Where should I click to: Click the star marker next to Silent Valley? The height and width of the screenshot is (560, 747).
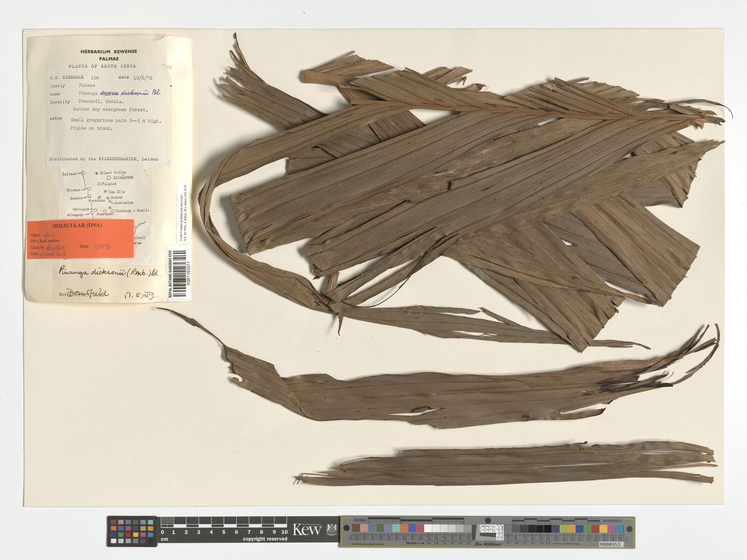97,173
